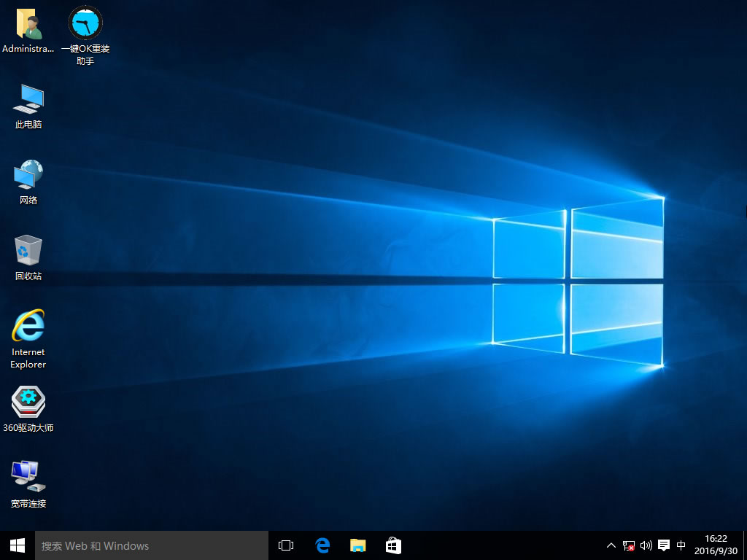Select the 此电脑 desktop icon
The image size is (747, 560).
(28, 106)
